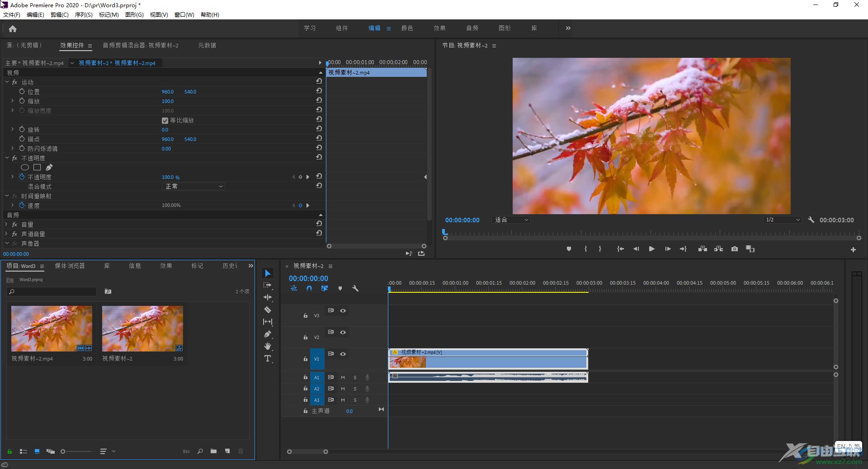Mute track A1
The image size is (868, 469).
pos(343,377)
